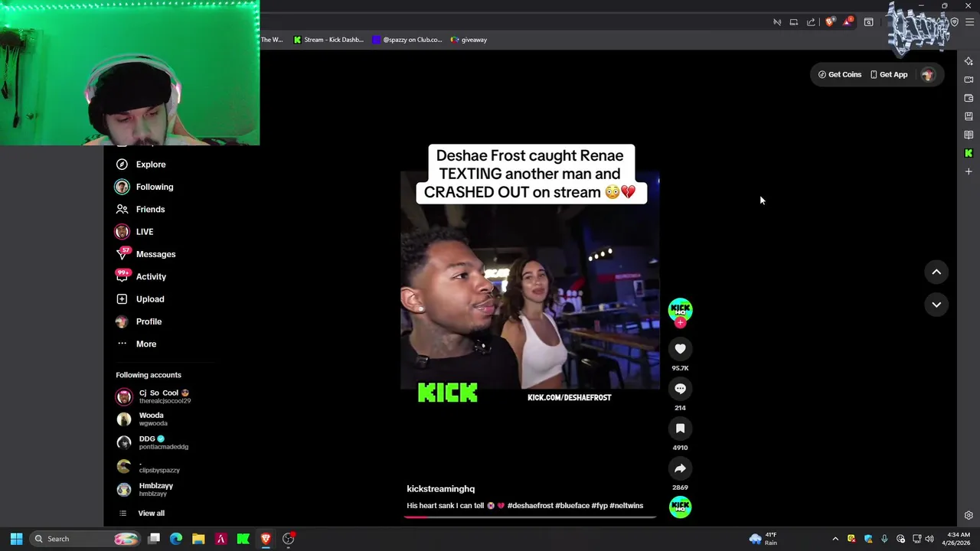The height and width of the screenshot is (551, 980).
Task: Open the Brave hamburger menu
Action: pos(969,22)
